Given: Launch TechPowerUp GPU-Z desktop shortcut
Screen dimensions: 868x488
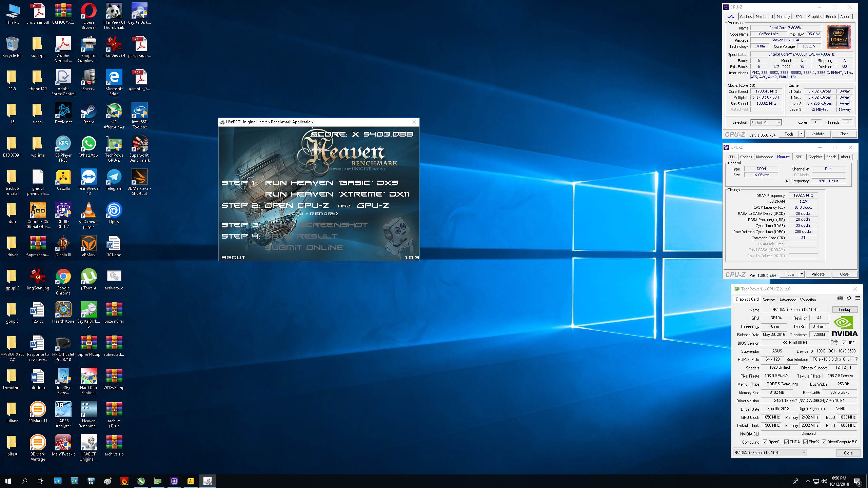Looking at the screenshot, I should point(114,149).
